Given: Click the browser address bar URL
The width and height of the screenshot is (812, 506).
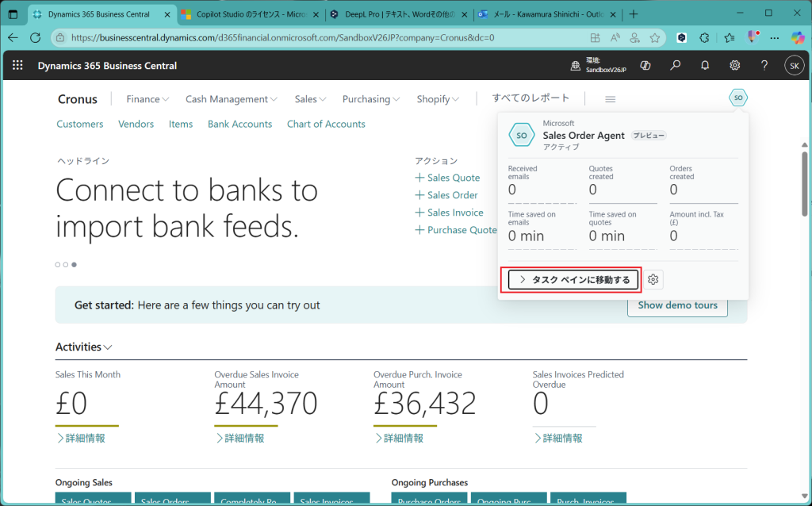Looking at the screenshot, I should pos(283,37).
